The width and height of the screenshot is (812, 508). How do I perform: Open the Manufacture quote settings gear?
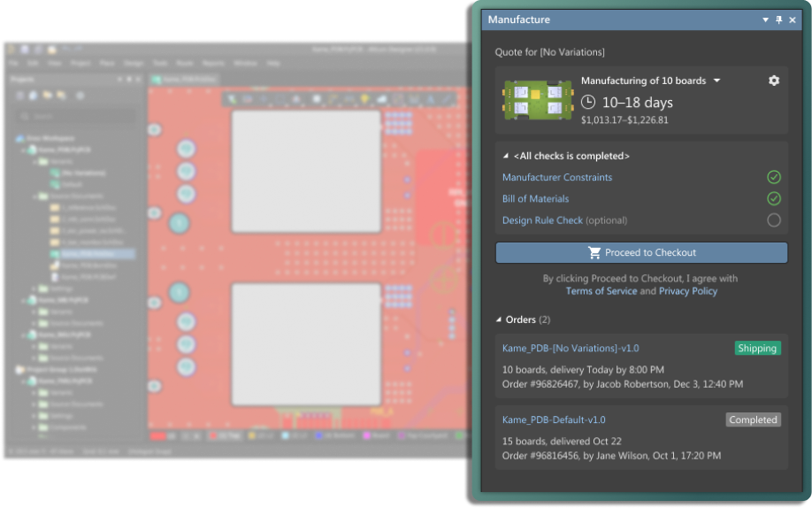(x=774, y=81)
